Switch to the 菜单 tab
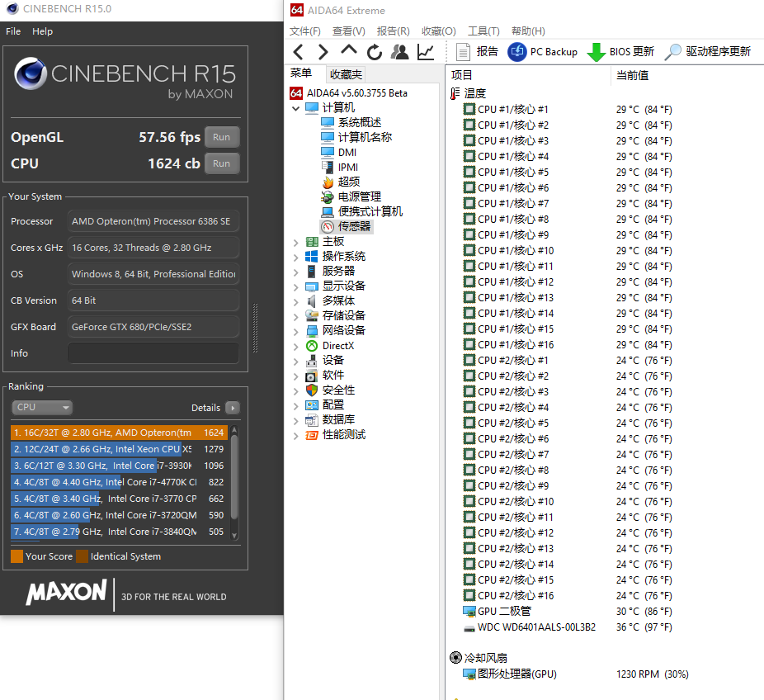This screenshot has width=764, height=700. 300,73
